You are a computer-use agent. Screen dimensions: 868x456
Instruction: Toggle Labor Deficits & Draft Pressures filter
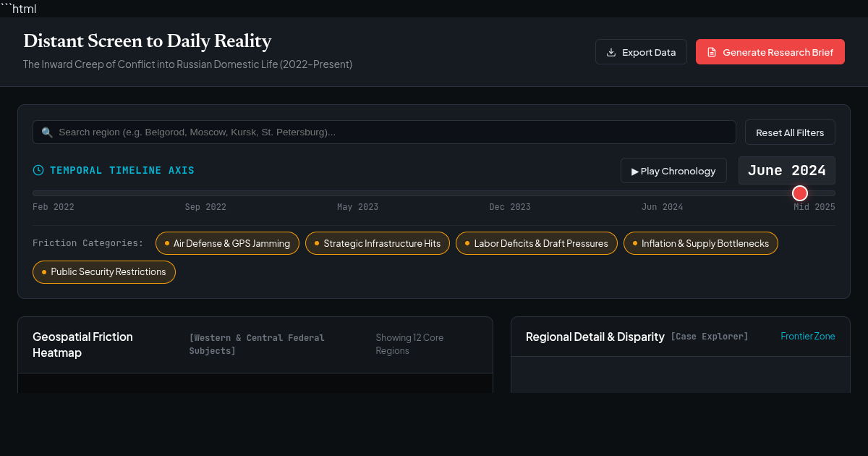537,243
